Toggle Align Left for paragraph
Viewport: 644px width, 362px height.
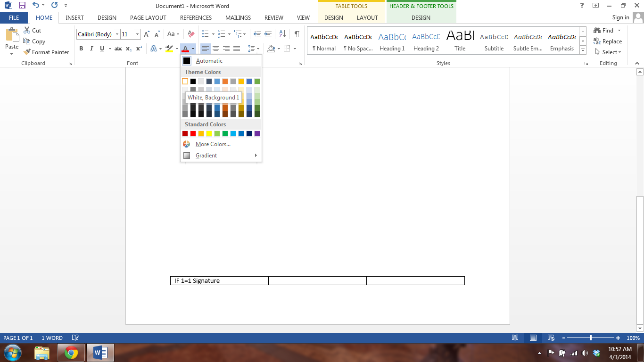click(x=206, y=49)
